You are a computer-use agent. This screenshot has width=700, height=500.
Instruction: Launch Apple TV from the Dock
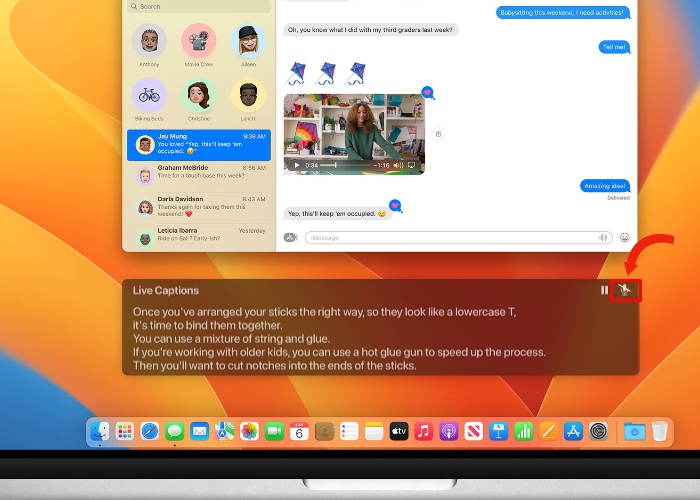coord(399,432)
